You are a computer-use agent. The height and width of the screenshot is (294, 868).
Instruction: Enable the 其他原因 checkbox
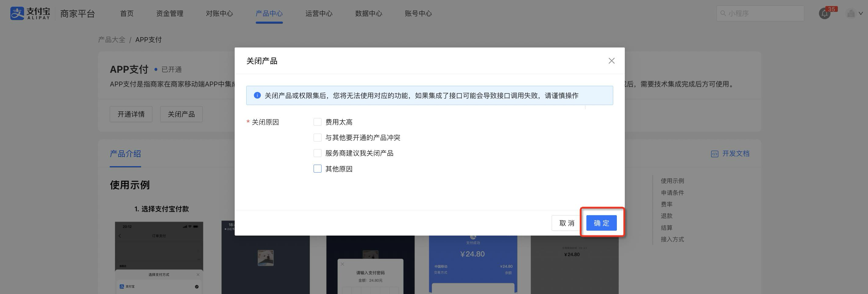317,169
